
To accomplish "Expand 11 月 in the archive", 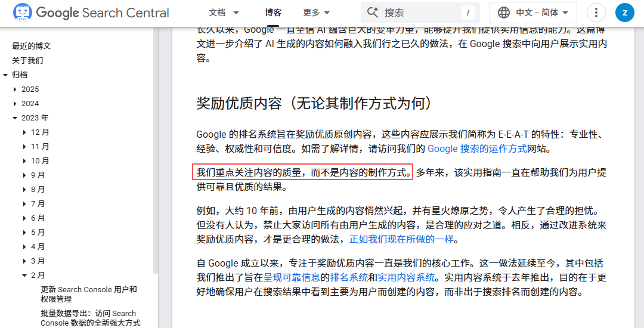I will [24, 147].
